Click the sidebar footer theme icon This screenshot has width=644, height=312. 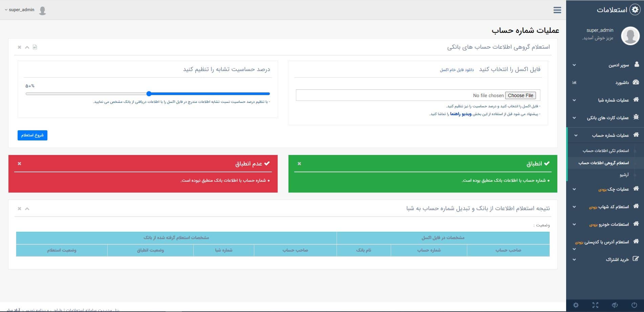tap(615, 305)
